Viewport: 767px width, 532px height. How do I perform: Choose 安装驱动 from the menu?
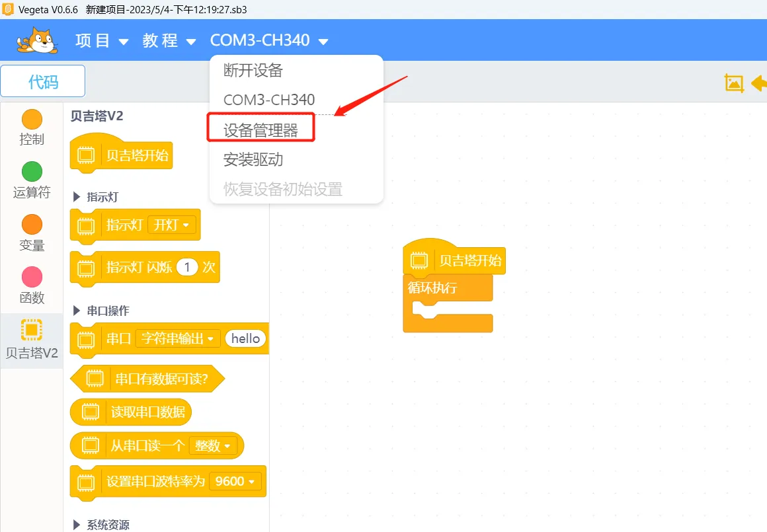point(253,159)
